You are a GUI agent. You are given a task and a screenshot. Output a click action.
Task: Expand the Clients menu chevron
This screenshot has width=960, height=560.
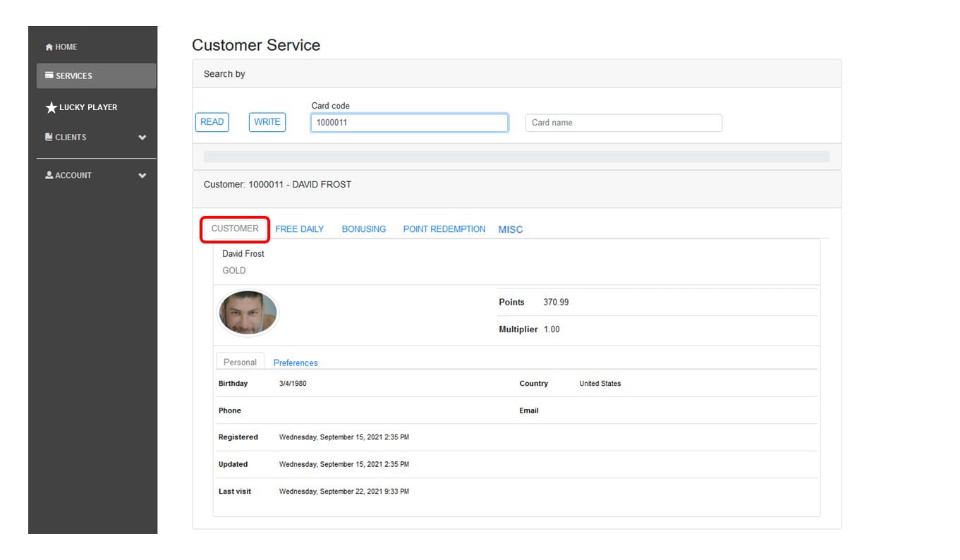click(x=142, y=138)
